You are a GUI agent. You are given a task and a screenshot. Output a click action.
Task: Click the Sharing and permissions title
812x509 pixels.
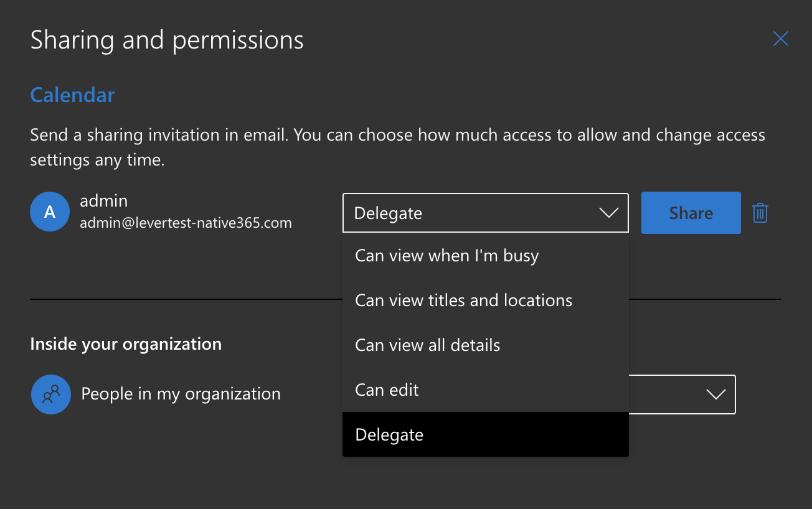click(167, 39)
